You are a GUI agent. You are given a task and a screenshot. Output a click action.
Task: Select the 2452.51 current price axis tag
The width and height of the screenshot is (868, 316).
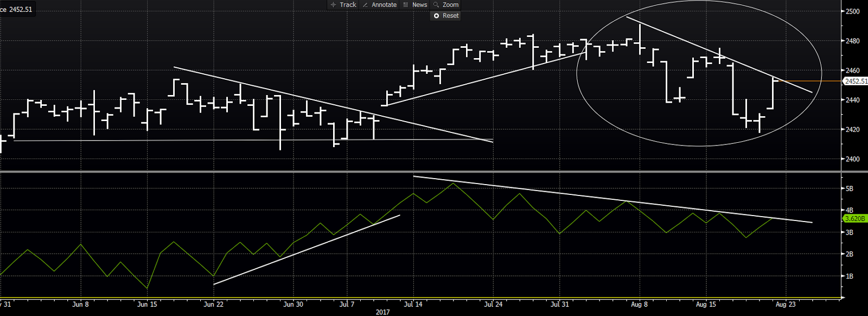coord(856,81)
